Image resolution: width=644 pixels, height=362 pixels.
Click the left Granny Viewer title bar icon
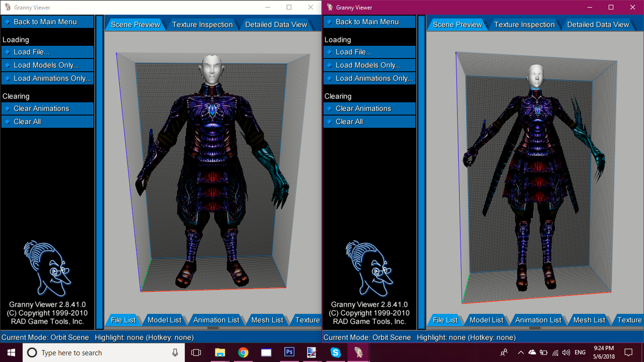pyautogui.click(x=8, y=8)
